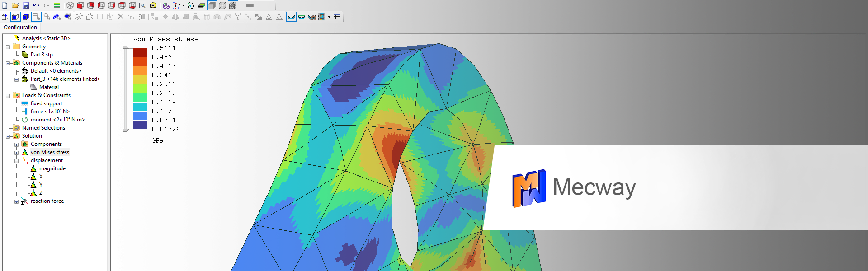Screen dimensions: 868x271
Task: Switch to the Configuration tab
Action: [20, 28]
